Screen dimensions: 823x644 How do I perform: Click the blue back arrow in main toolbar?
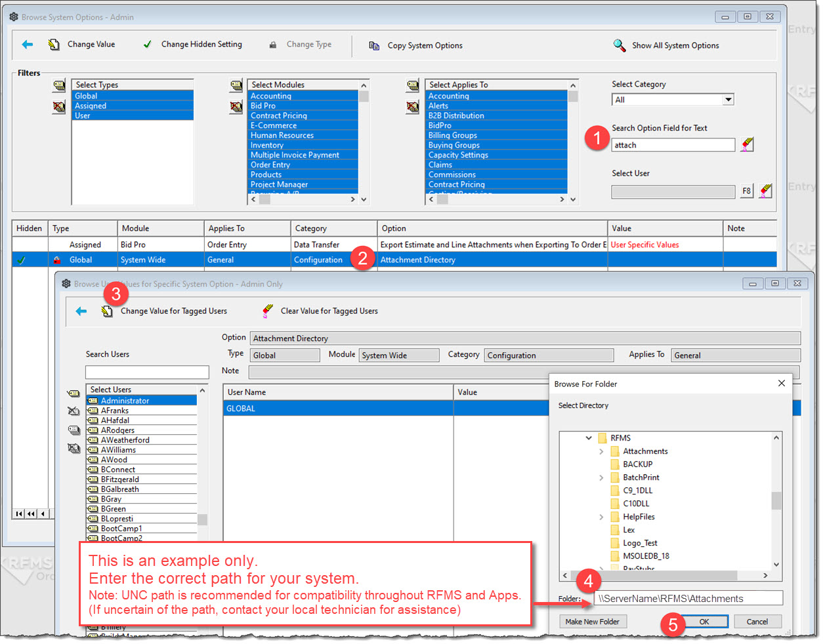[x=27, y=45]
